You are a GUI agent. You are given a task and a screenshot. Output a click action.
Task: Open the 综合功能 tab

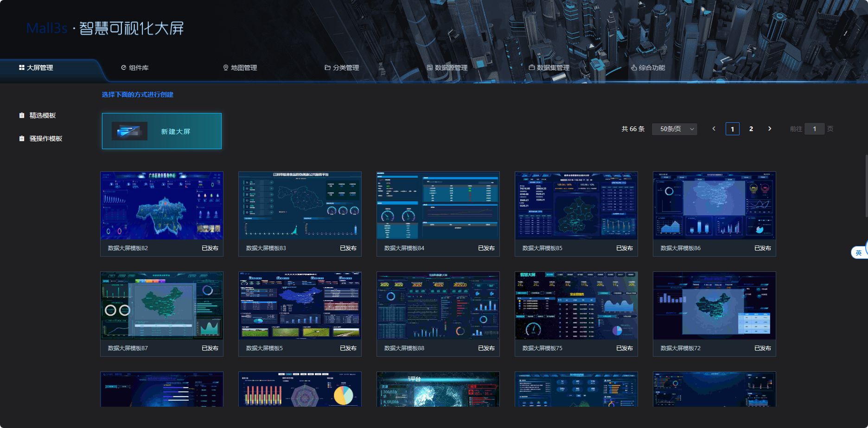[x=648, y=68]
